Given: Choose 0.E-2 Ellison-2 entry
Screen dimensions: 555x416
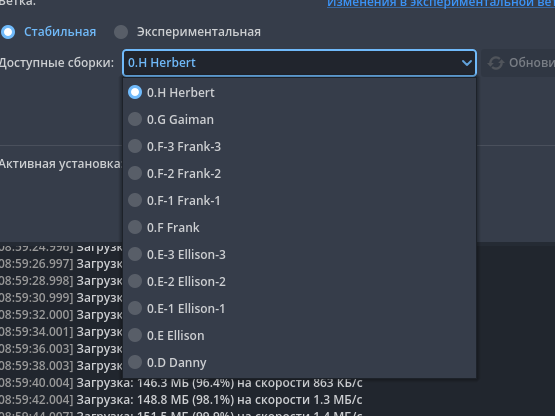Looking at the screenshot, I should 299,281.
